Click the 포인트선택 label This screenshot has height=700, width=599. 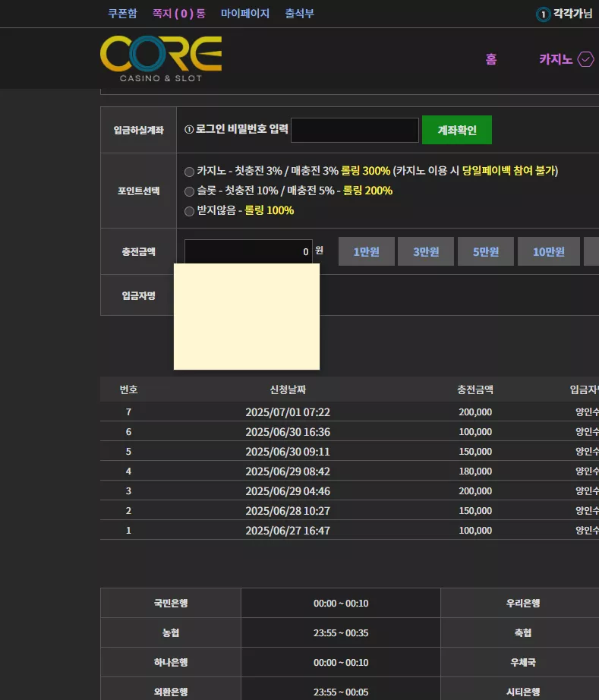click(138, 191)
